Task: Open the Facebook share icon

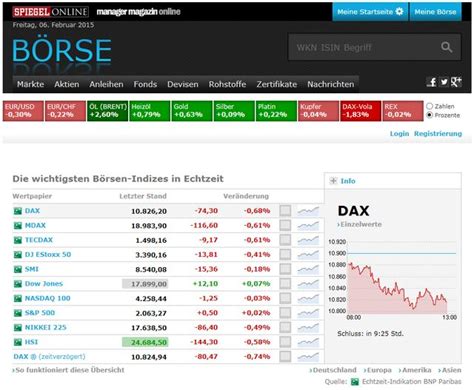Action: click(x=432, y=82)
